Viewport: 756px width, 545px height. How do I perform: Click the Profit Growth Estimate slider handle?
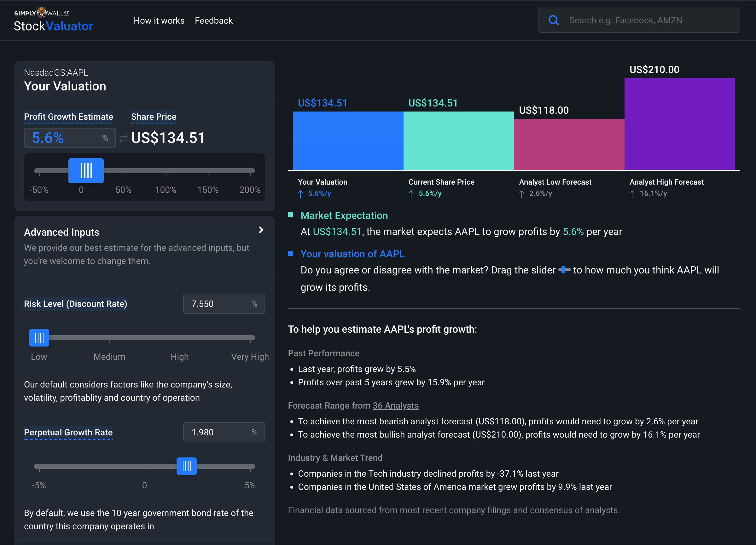point(86,171)
